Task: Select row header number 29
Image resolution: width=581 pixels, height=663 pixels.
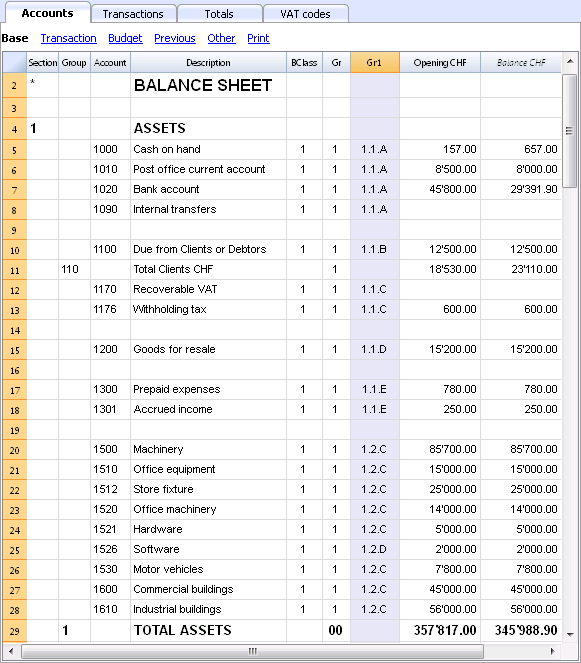Action: 15,631
